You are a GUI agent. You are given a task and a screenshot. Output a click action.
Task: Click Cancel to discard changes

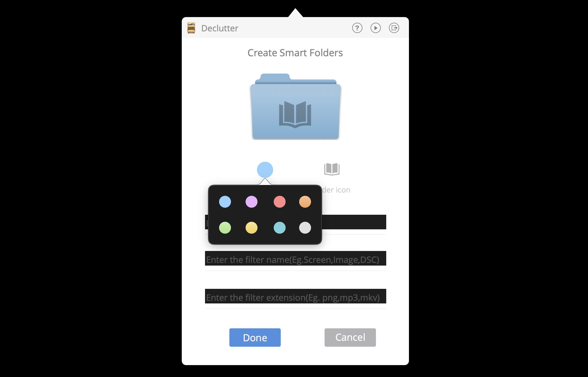click(x=350, y=338)
